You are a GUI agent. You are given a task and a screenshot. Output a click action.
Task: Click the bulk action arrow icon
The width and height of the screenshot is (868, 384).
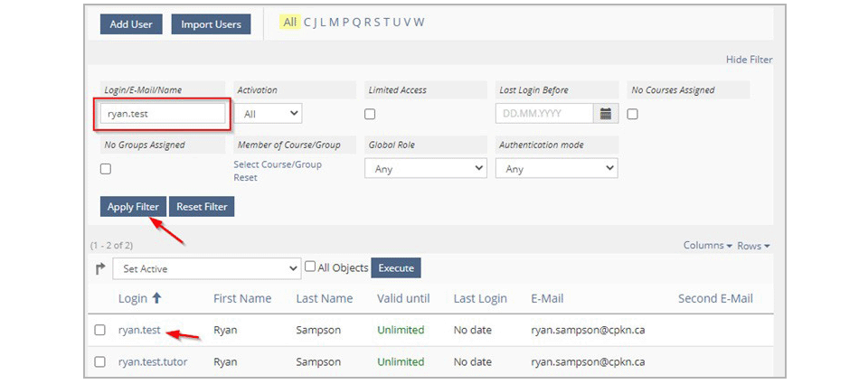tap(100, 269)
